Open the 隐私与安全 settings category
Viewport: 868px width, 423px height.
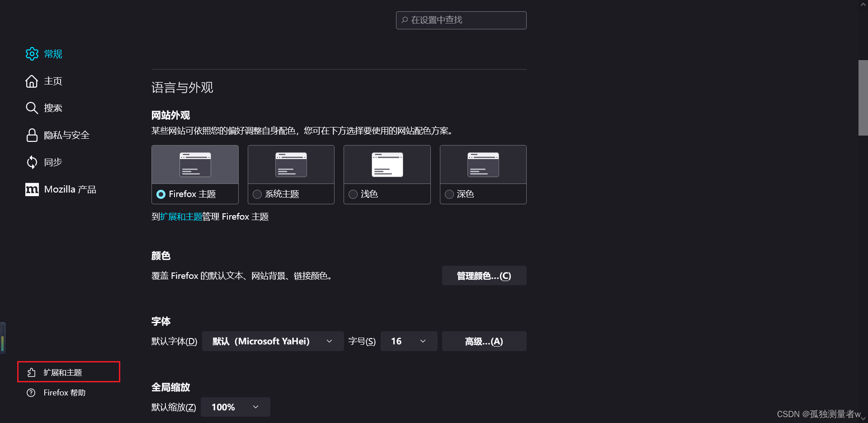click(66, 135)
